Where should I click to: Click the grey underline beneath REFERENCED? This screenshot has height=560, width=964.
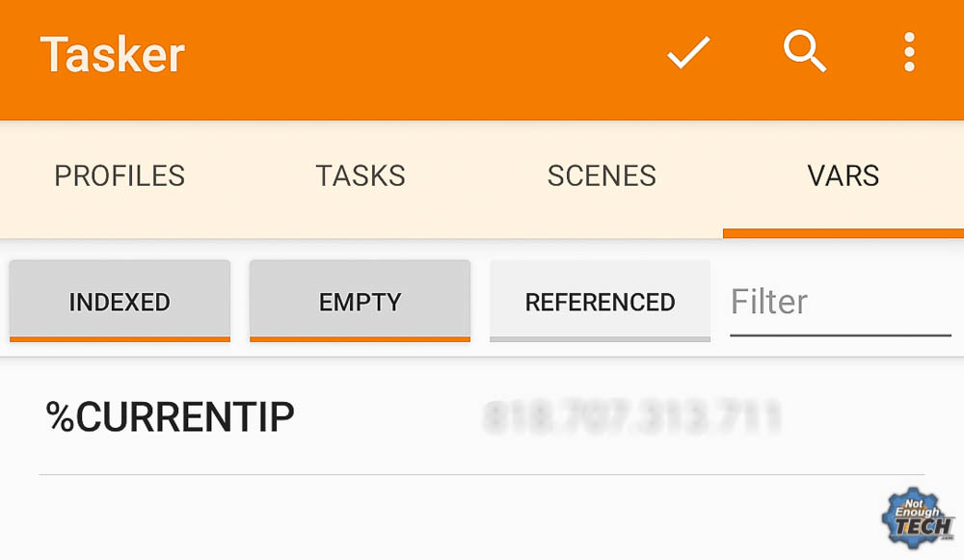pos(600,338)
